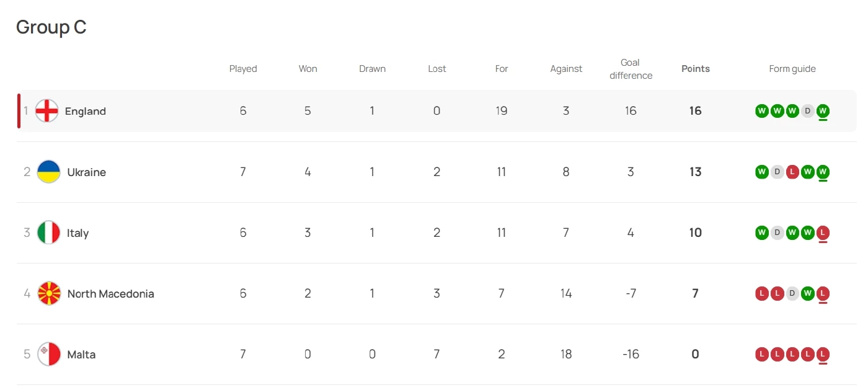
Task: Click the North Macedonia flag icon
Action: click(x=48, y=293)
